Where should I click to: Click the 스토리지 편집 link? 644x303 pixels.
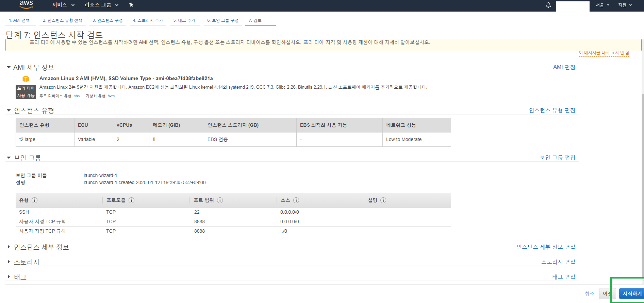pos(558,262)
